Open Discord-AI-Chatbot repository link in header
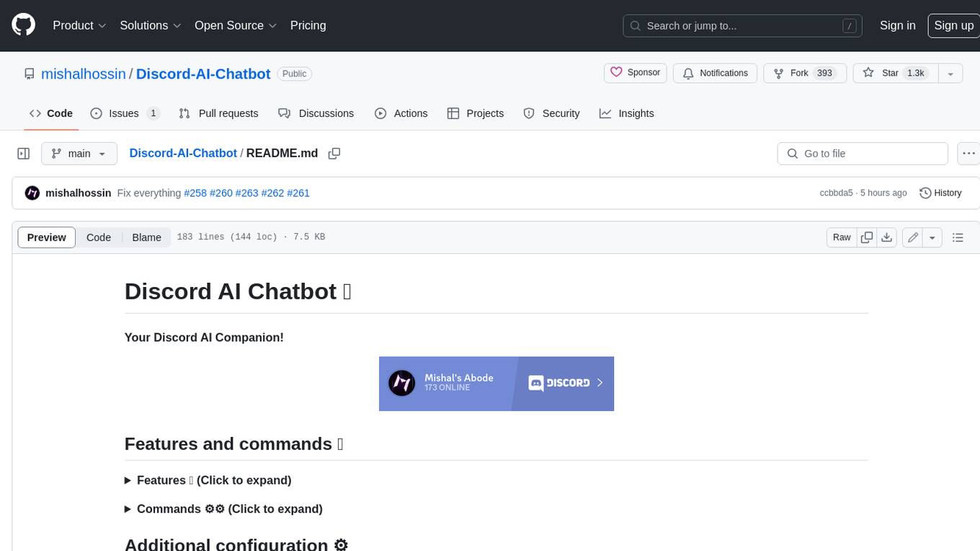The height and width of the screenshot is (551, 980). (x=203, y=74)
